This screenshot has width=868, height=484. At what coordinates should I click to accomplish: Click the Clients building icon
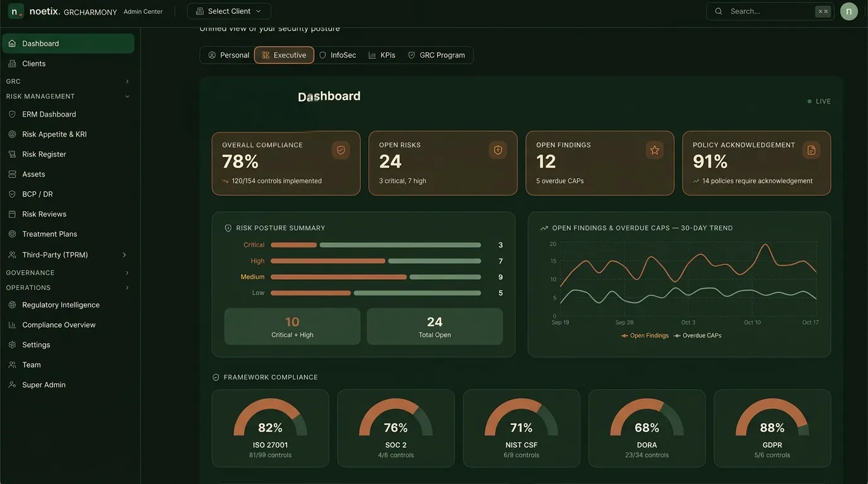pos(12,64)
